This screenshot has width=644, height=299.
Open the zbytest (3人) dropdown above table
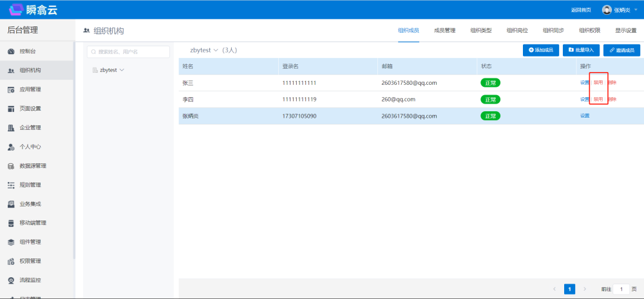coord(215,50)
